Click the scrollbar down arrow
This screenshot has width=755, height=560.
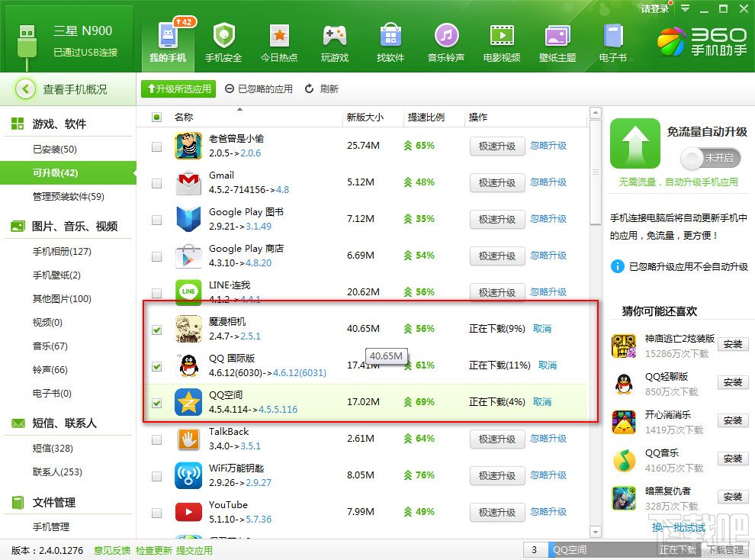pos(595,532)
